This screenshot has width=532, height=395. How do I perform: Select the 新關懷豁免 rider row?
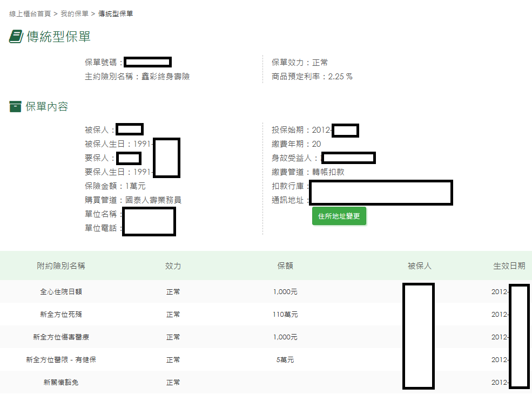(60, 383)
